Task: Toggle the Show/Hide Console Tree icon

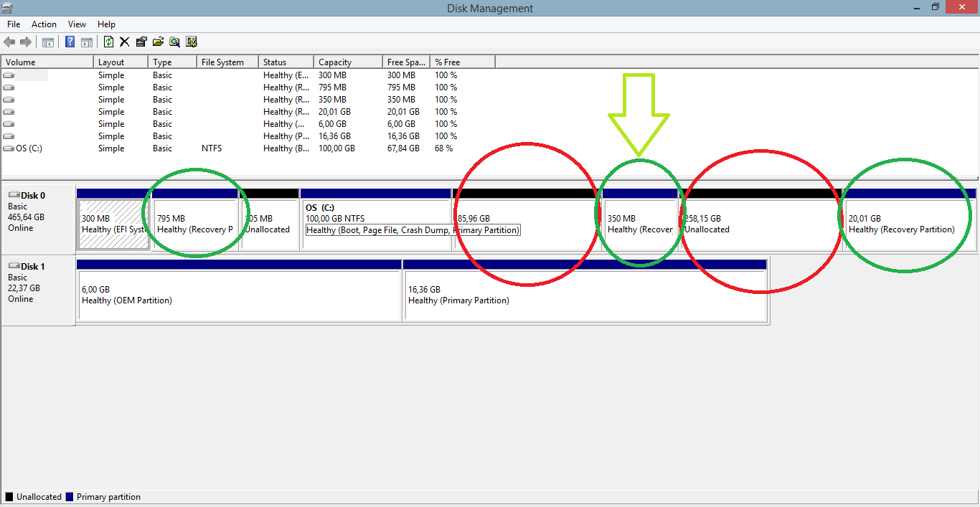Action: point(48,42)
